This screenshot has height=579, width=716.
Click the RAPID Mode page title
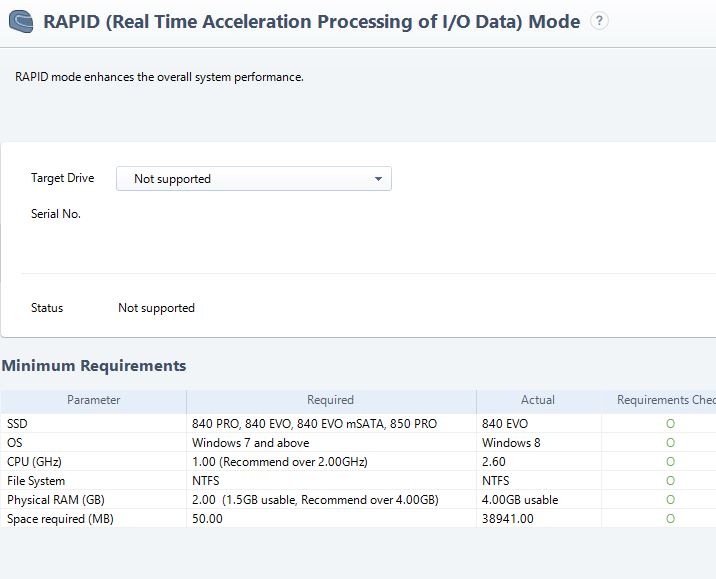coord(312,22)
